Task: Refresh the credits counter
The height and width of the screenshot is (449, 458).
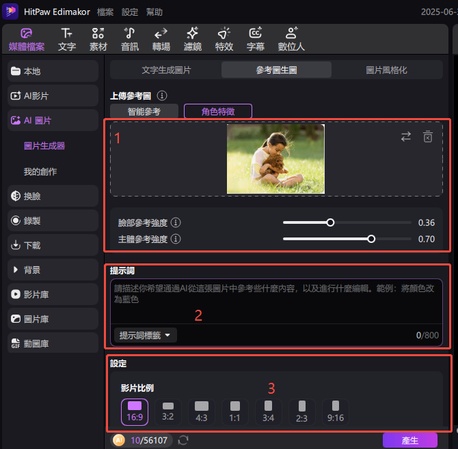Action: coord(183,440)
